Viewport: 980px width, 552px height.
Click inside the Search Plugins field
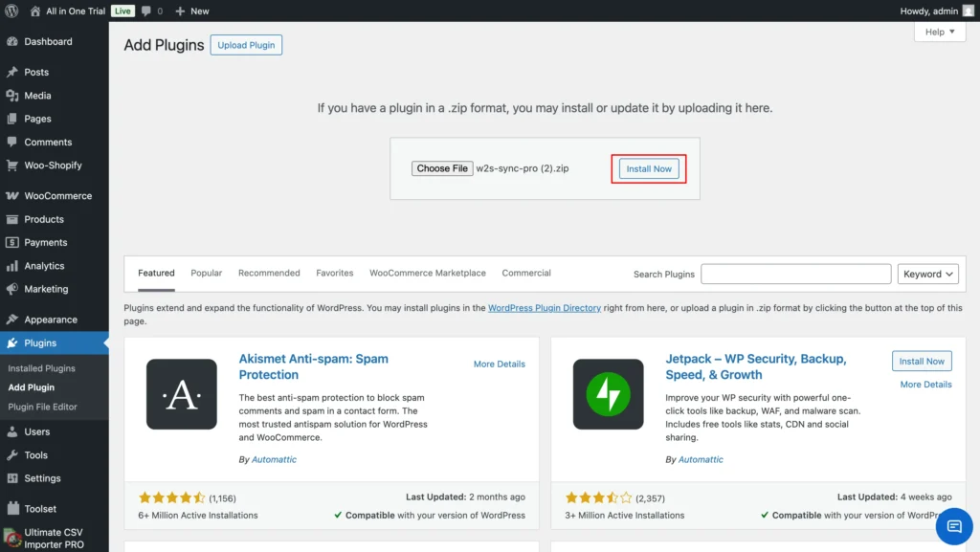(x=795, y=273)
